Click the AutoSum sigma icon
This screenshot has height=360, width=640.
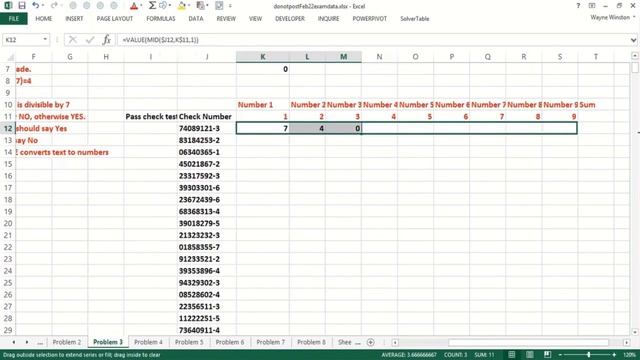click(x=152, y=6)
